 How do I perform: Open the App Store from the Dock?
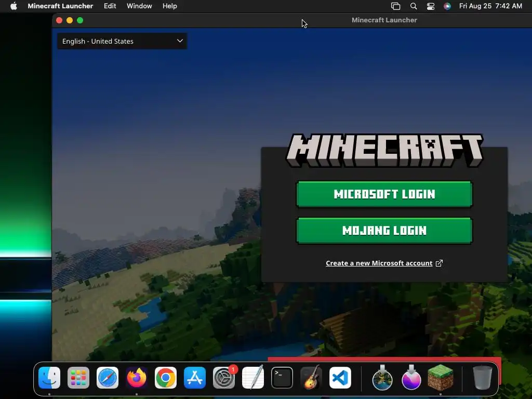pos(195,378)
